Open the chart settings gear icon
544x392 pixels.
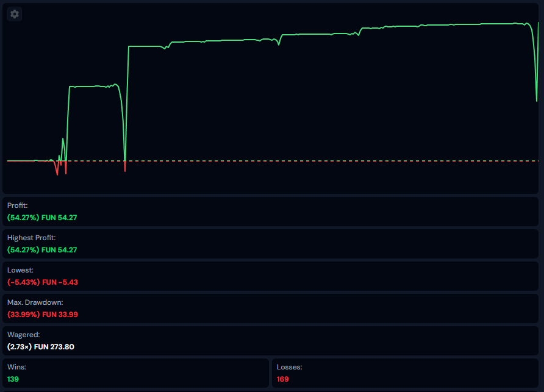(15, 14)
